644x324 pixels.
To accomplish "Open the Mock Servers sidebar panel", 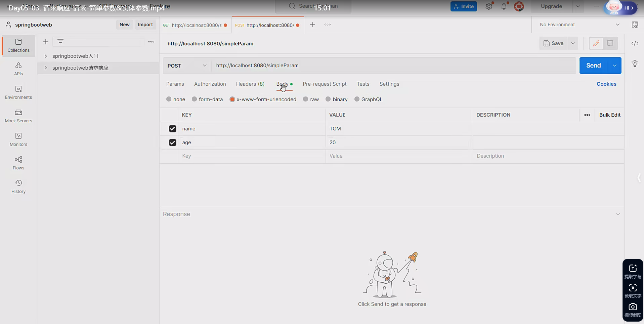I will point(18,116).
